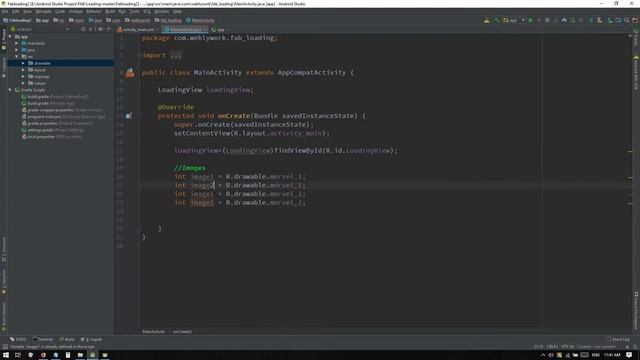
Task: Open the Terminal tool window
Action: pyautogui.click(x=43, y=339)
